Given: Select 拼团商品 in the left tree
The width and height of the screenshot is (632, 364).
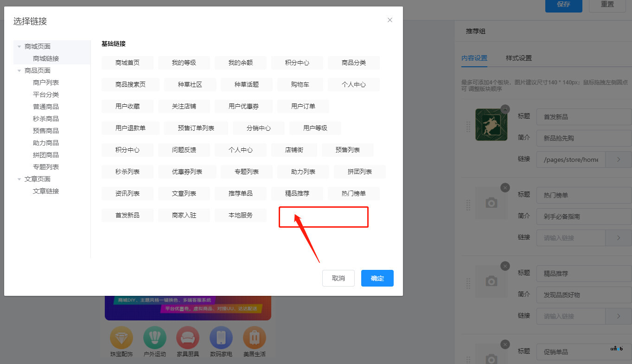Looking at the screenshot, I should pos(46,155).
